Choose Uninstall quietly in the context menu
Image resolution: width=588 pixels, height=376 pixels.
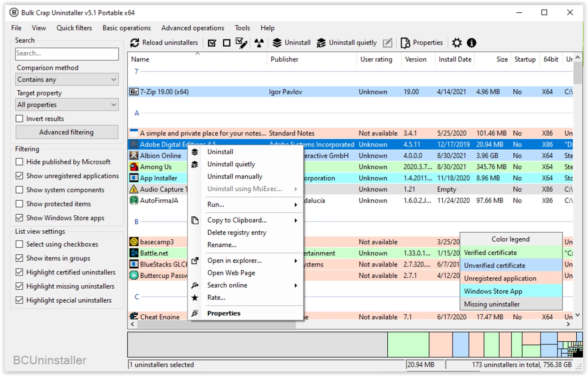[x=245, y=164]
